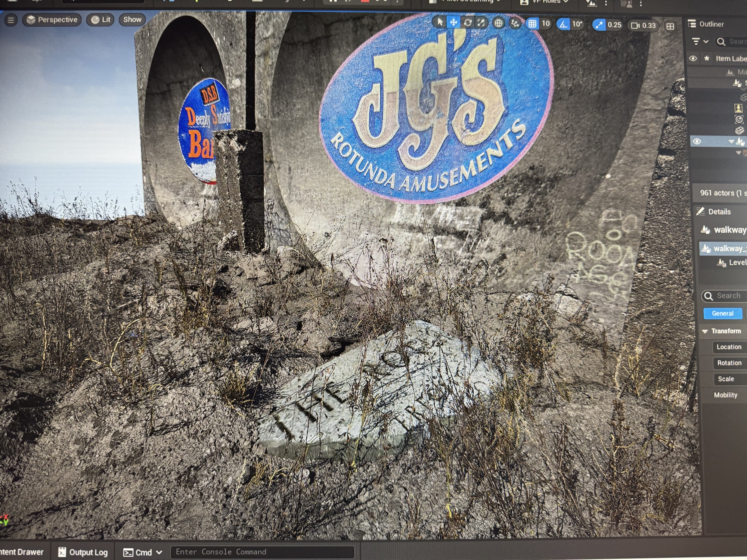Open the camera speed 0.33 setting

[644, 25]
